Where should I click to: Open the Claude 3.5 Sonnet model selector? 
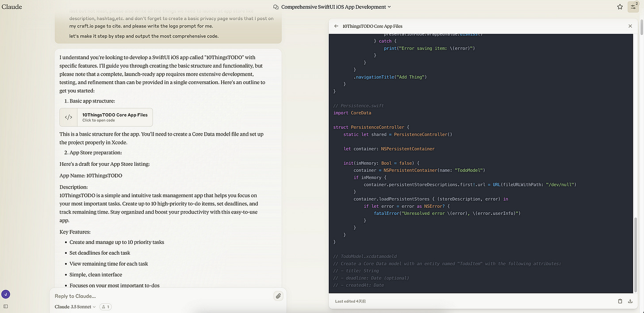pyautogui.click(x=74, y=306)
